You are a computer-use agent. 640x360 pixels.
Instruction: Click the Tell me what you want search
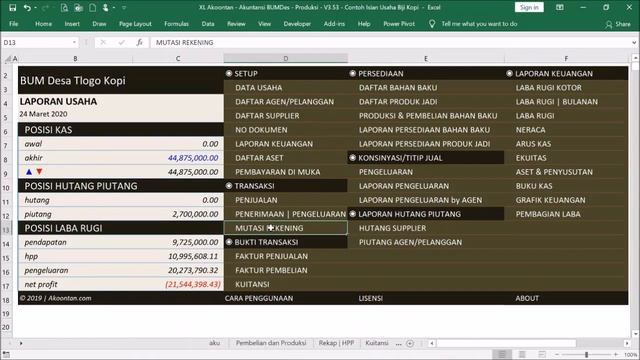coord(479,24)
